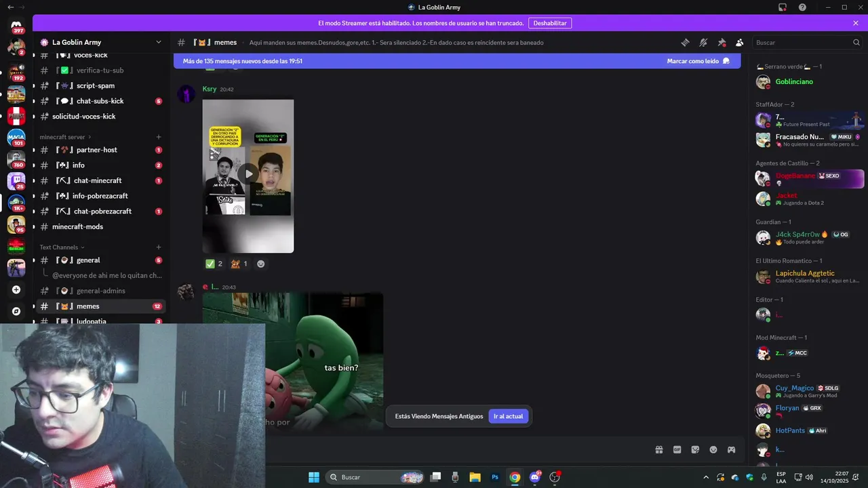Open the memes channel
Screen dimensions: 868x488
click(101, 306)
